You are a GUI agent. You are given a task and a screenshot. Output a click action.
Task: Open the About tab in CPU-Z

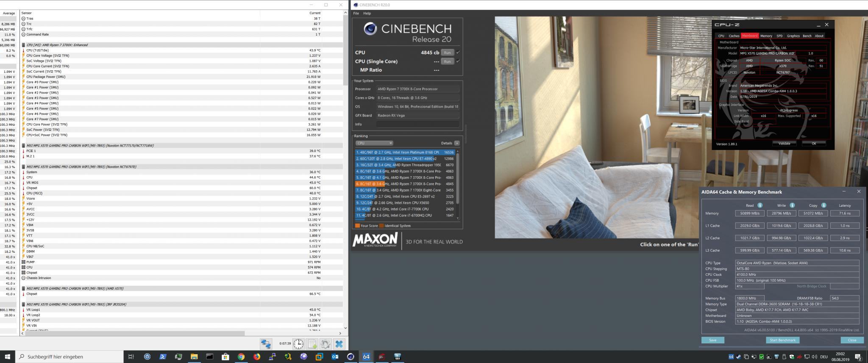click(x=819, y=36)
